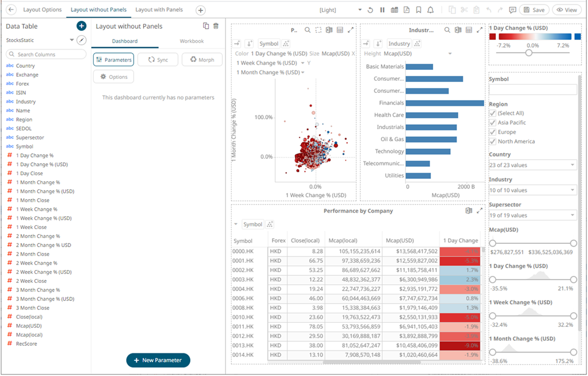Click the New Parameter button
This screenshot has height=376, width=588.
coord(158,360)
